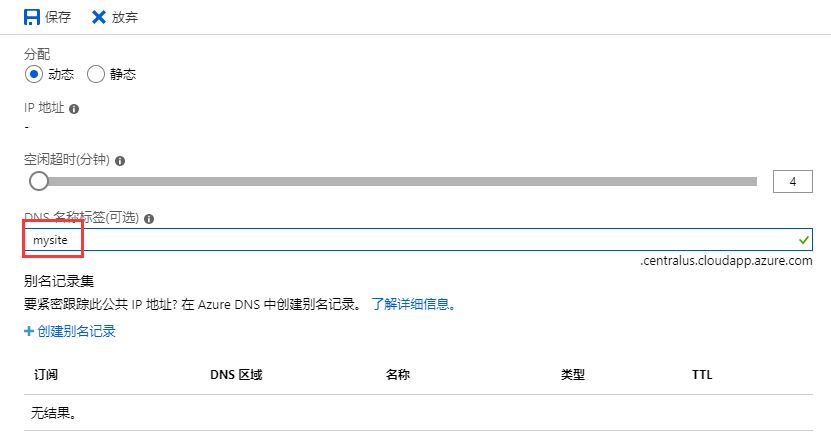Click the plus icon for 创建别名记录
Image resolution: width=831 pixels, height=435 pixels.
29,331
